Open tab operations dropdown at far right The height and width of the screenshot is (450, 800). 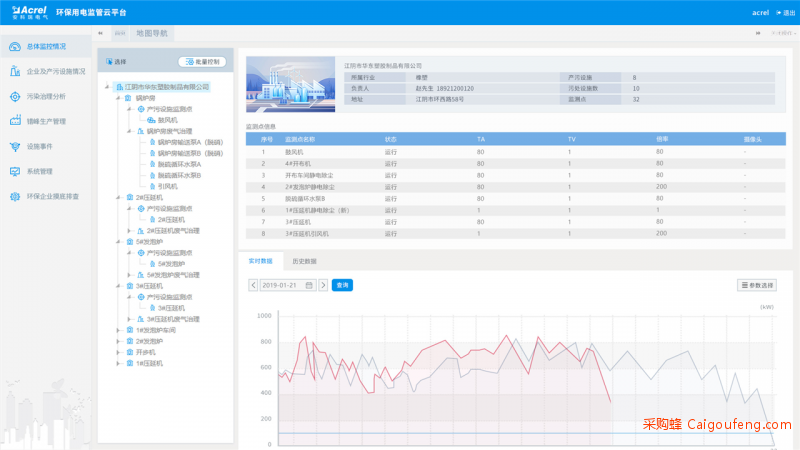[x=783, y=33]
